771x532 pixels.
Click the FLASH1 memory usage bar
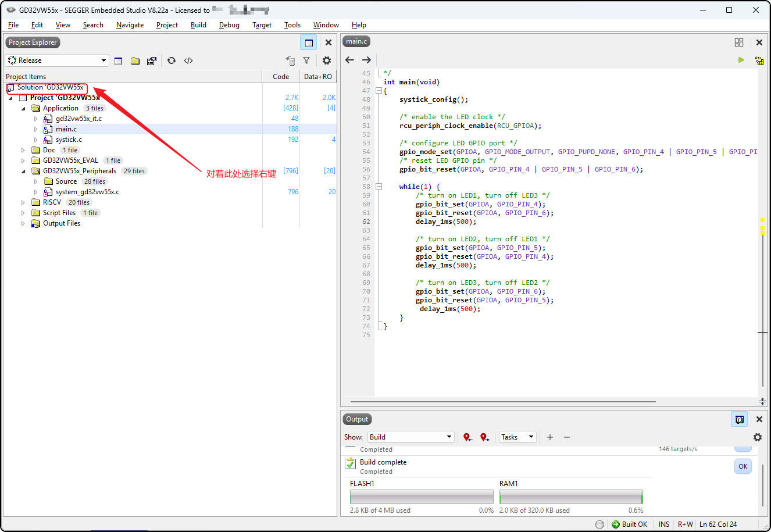[422, 497]
